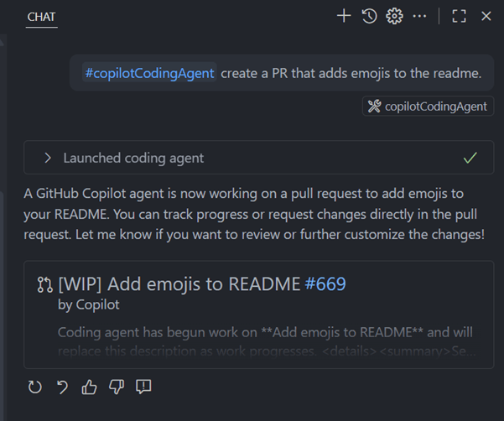
Task: Click the copilotCodingAgent tool chip
Action: tap(428, 107)
